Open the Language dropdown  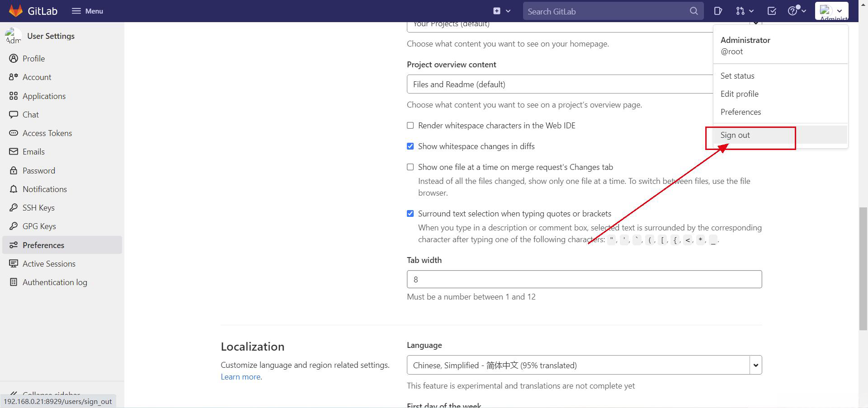(x=584, y=365)
